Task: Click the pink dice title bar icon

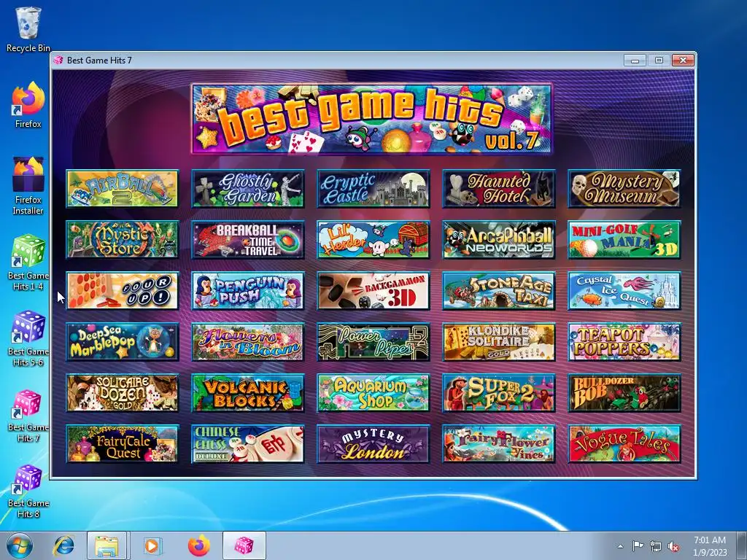Action: point(58,60)
